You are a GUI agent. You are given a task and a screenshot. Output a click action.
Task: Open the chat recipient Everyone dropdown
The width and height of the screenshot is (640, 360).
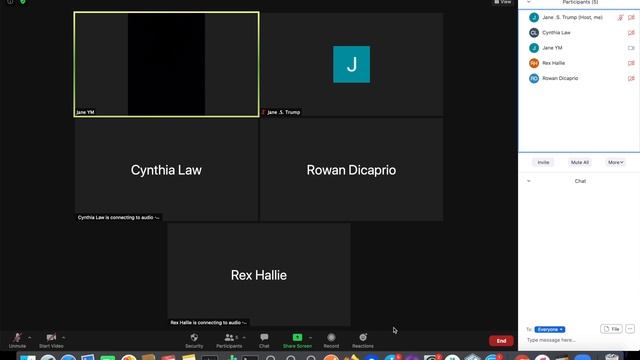[550, 329]
